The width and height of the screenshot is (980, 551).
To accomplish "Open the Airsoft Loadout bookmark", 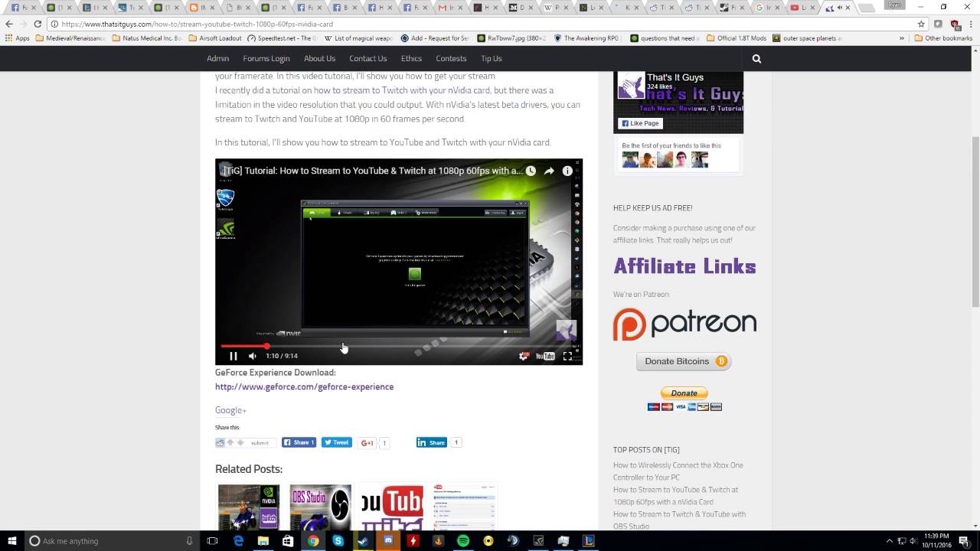I will tap(215, 37).
